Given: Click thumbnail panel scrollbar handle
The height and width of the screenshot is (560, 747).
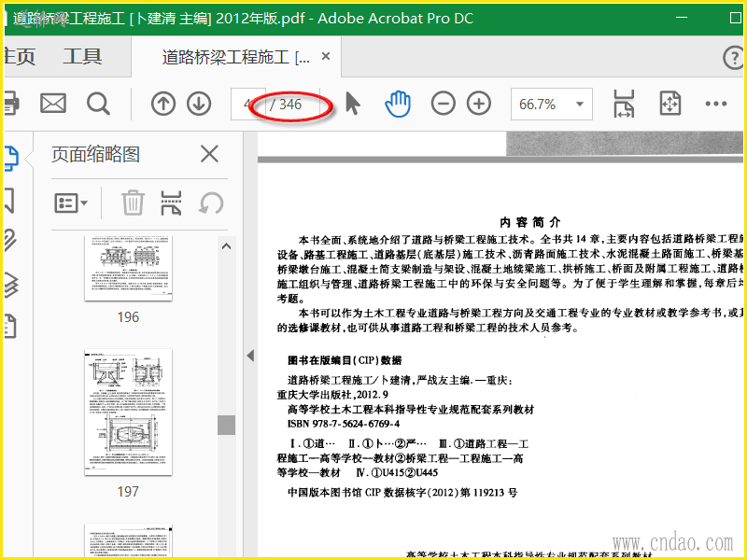Looking at the screenshot, I should coord(226,425).
